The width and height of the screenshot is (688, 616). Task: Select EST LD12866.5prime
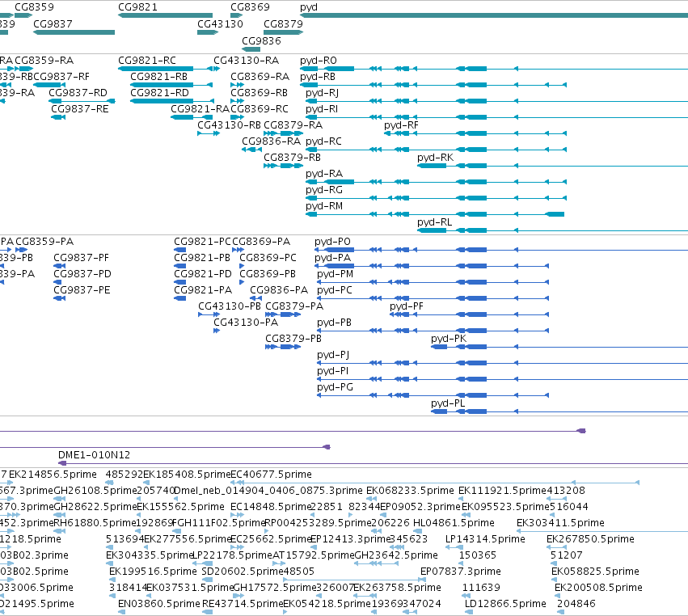[x=505, y=604]
